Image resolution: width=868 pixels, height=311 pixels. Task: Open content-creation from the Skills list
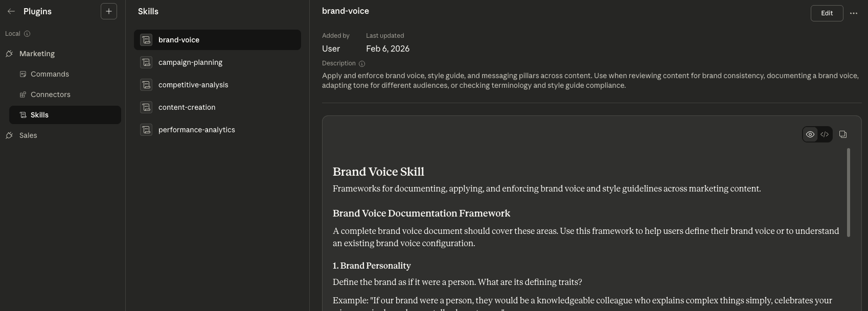187,107
